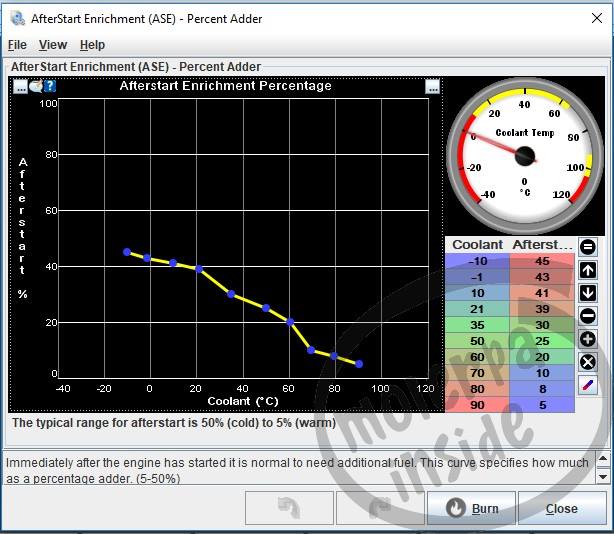Click the Coolant column header
614x534 pixels.
point(477,245)
